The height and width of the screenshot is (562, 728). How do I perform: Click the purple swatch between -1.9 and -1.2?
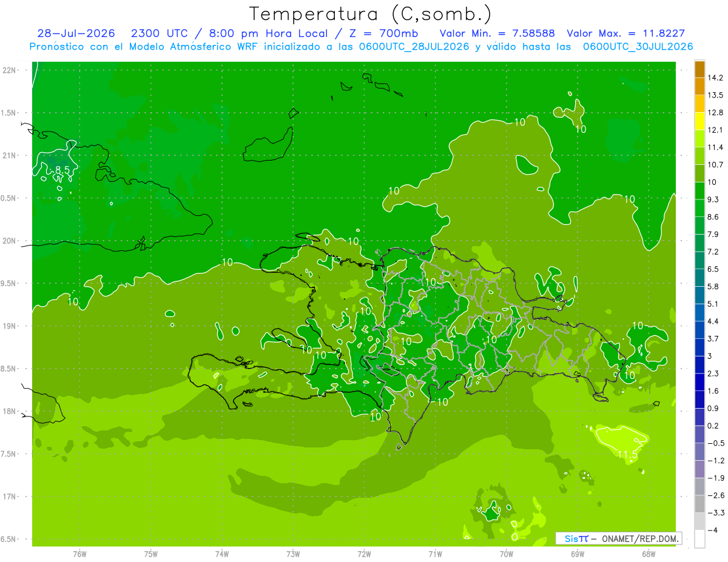click(x=699, y=469)
